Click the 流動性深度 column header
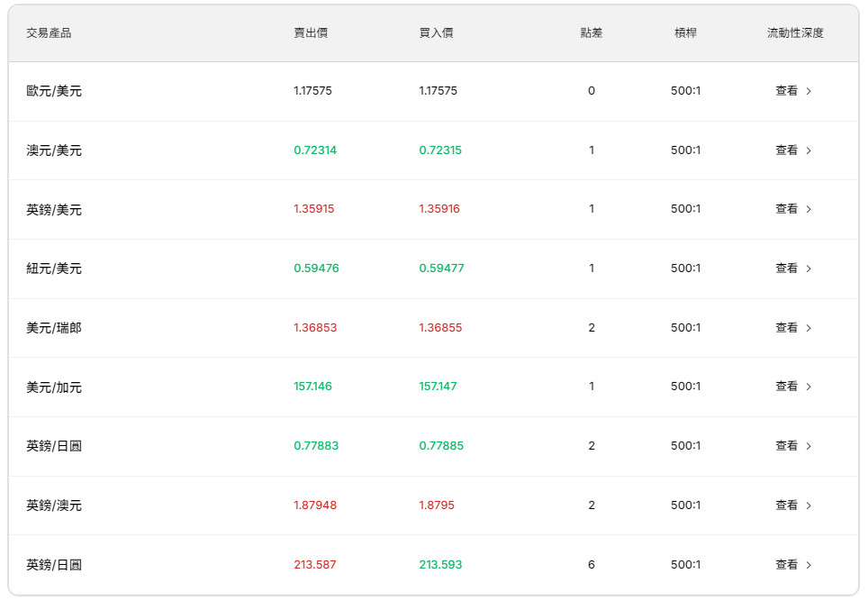 pos(795,33)
